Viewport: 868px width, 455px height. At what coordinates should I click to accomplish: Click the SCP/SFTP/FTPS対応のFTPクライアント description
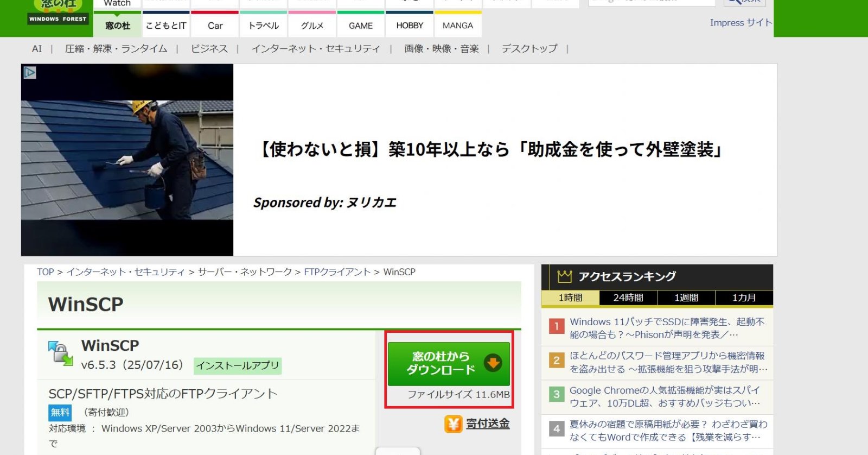[x=163, y=394]
